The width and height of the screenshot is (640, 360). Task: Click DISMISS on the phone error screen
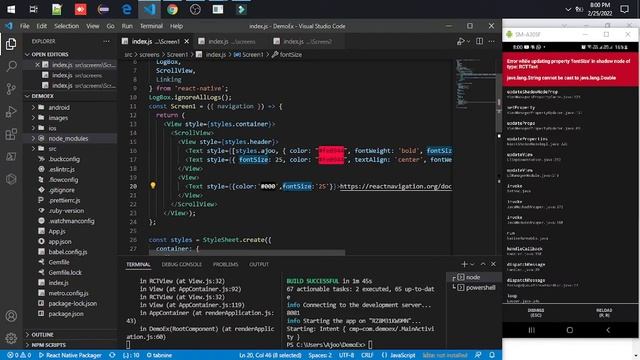click(536, 313)
